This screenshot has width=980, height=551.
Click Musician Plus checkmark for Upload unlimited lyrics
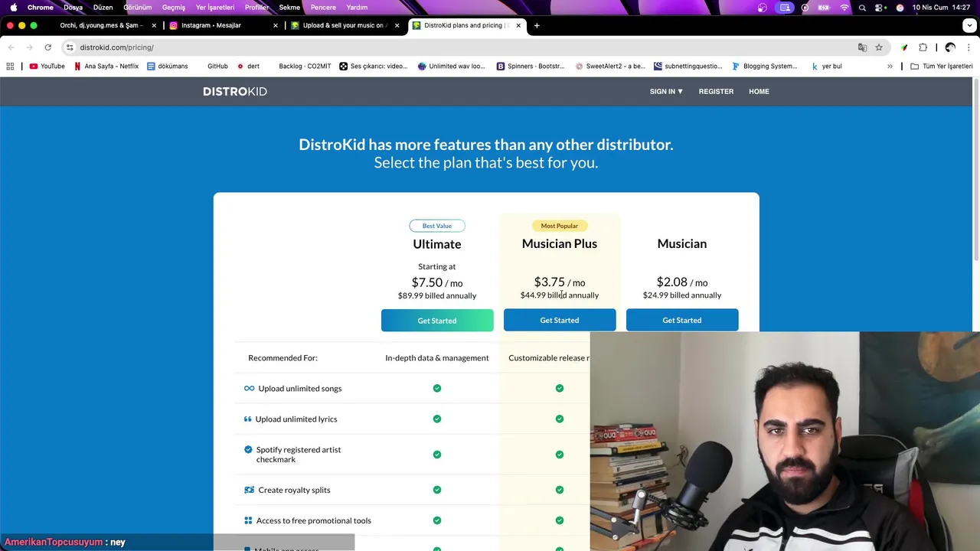[x=560, y=419]
